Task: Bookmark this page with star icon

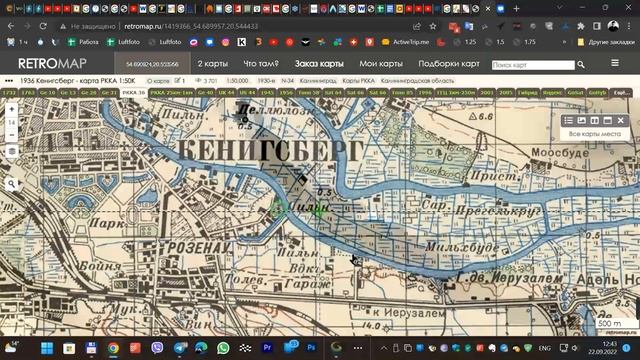Action: (x=433, y=26)
